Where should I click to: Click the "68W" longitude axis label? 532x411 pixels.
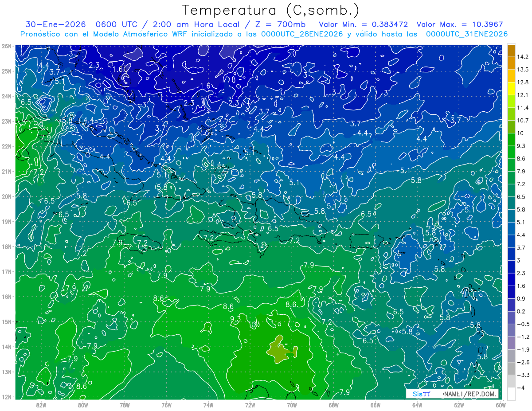tap(334, 405)
